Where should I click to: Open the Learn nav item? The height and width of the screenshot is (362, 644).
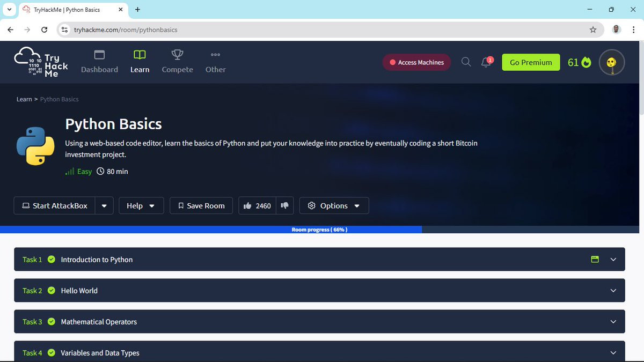point(140,62)
